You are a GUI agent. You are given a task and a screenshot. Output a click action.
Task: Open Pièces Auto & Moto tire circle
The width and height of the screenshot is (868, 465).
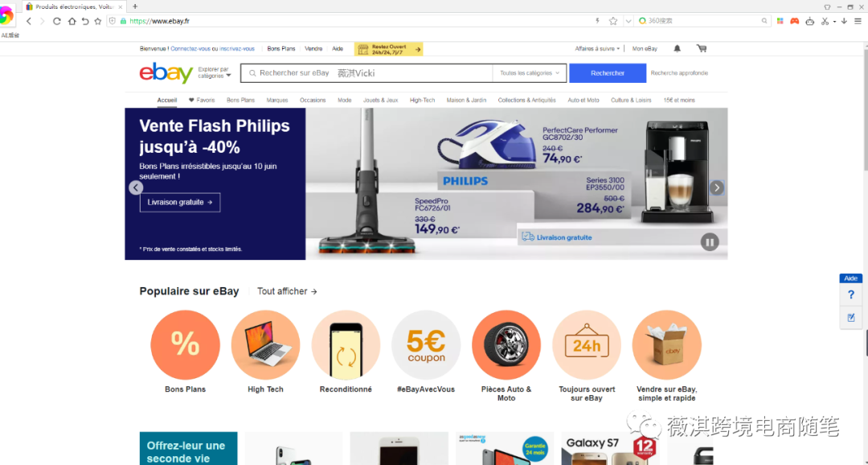coord(506,345)
